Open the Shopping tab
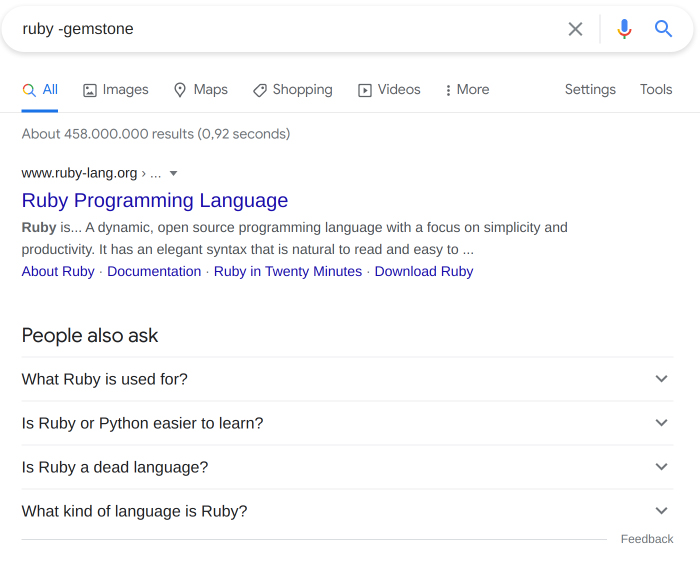This screenshot has width=700, height=567. tap(293, 90)
